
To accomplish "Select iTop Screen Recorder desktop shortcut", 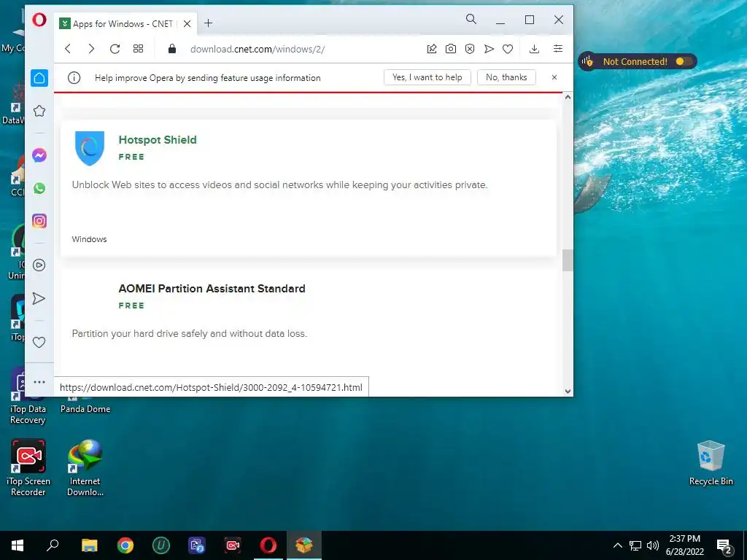I will pyautogui.click(x=28, y=467).
